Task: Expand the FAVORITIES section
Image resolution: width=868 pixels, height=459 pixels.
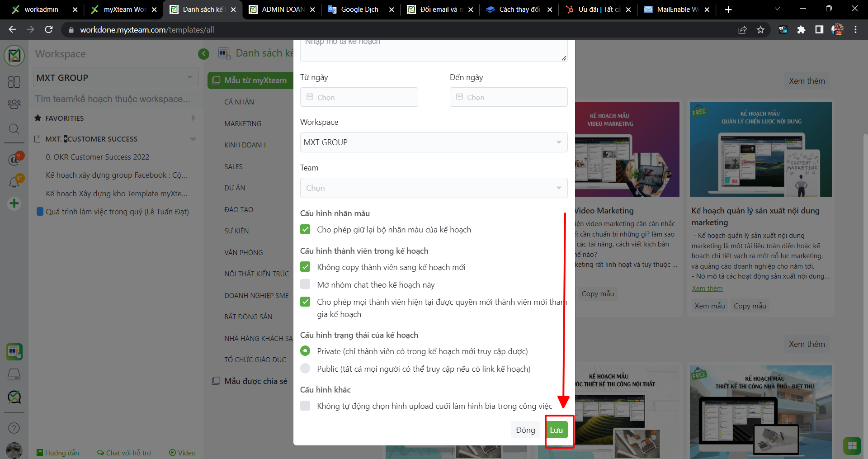Action: pos(193,118)
